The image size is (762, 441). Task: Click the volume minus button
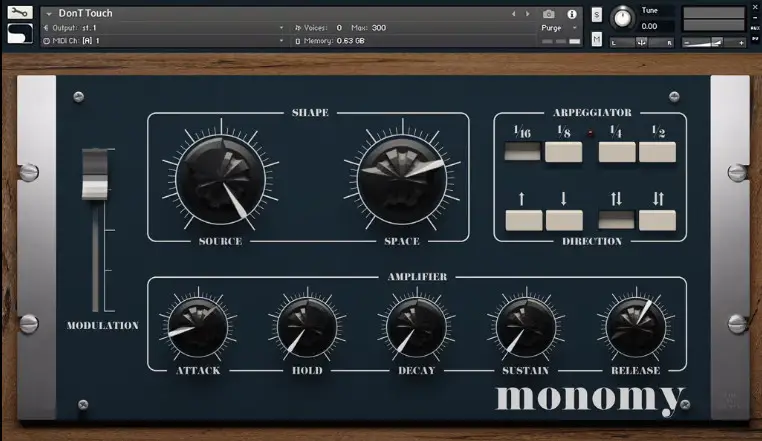687,43
